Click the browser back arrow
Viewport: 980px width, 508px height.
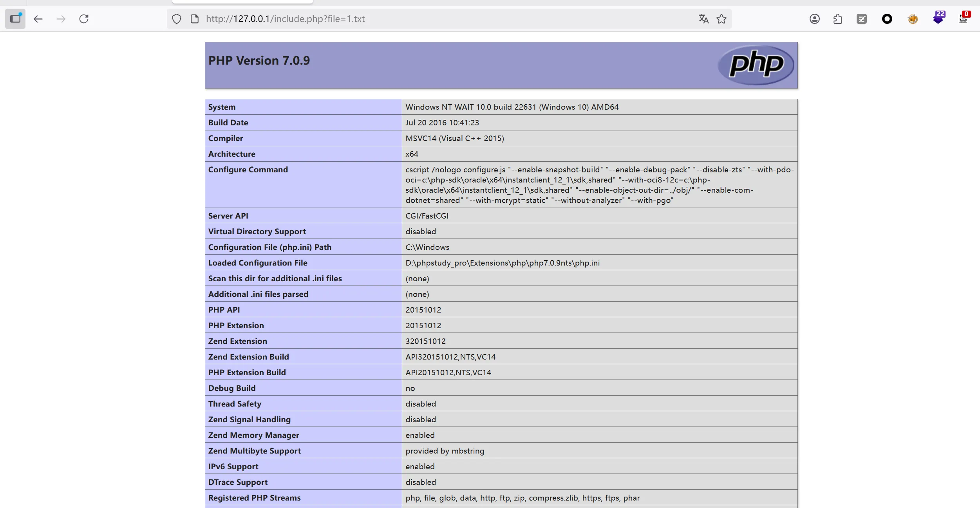point(38,19)
